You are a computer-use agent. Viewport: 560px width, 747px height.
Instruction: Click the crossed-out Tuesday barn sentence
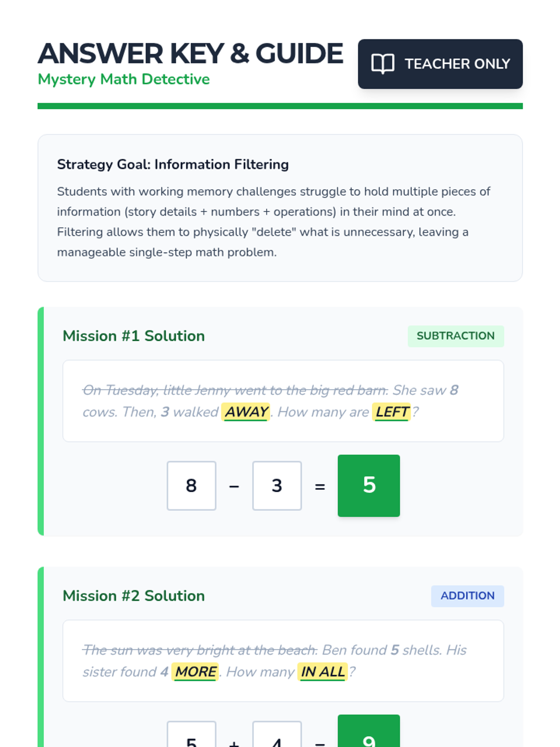coord(235,390)
